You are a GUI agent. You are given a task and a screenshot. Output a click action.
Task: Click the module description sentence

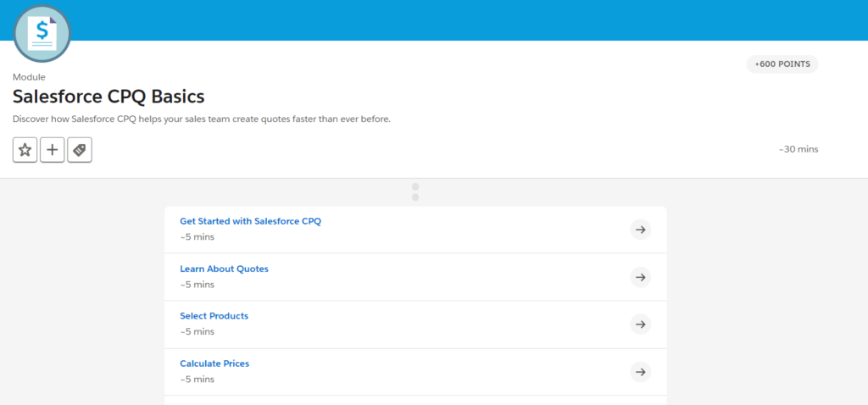(202, 119)
